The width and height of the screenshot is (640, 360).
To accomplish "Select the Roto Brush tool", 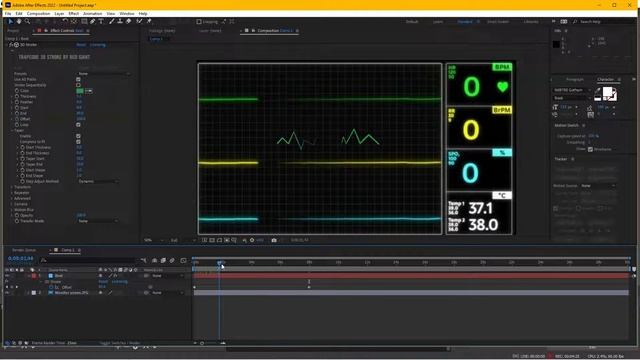I will pyautogui.click(x=139, y=21).
